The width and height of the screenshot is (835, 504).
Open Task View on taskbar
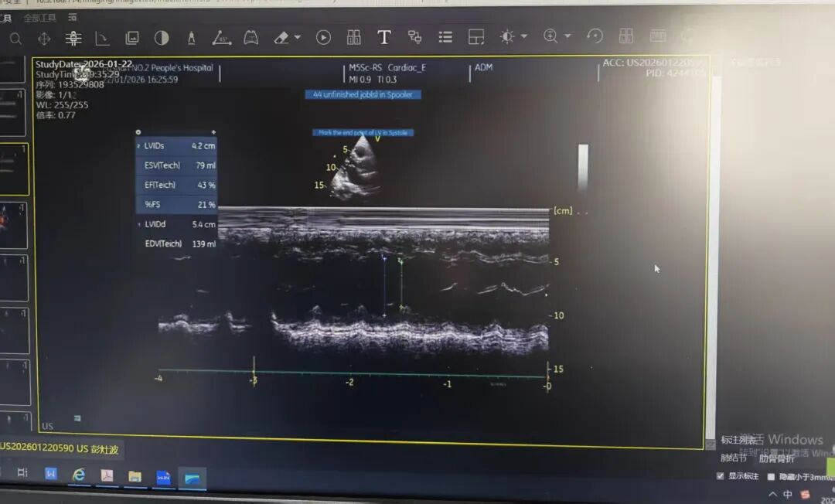click(22, 472)
